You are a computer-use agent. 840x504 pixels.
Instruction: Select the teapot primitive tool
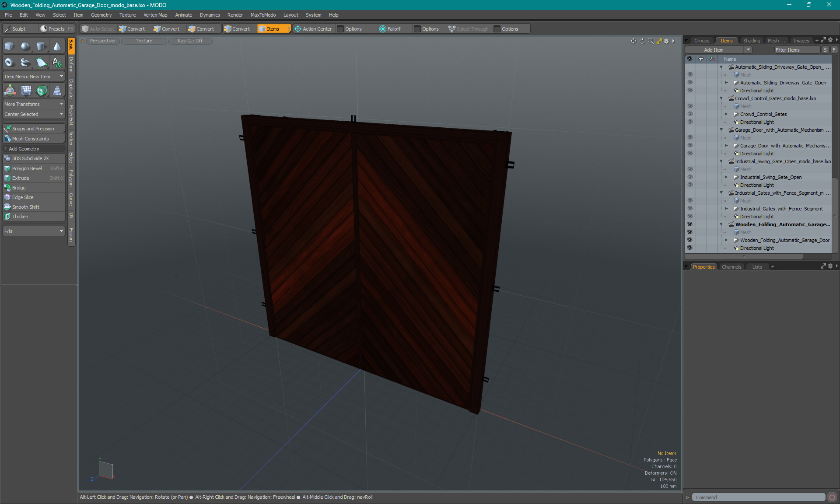tap(25, 63)
